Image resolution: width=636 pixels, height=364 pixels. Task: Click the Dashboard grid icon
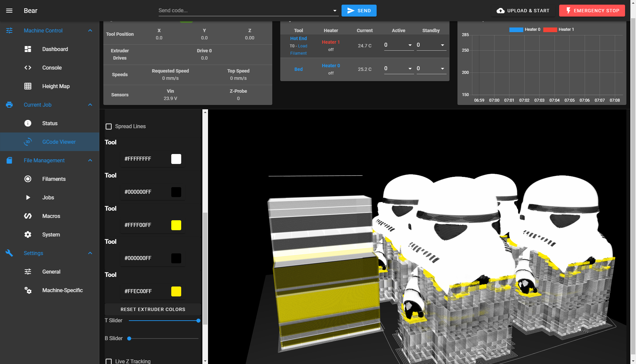coord(28,49)
